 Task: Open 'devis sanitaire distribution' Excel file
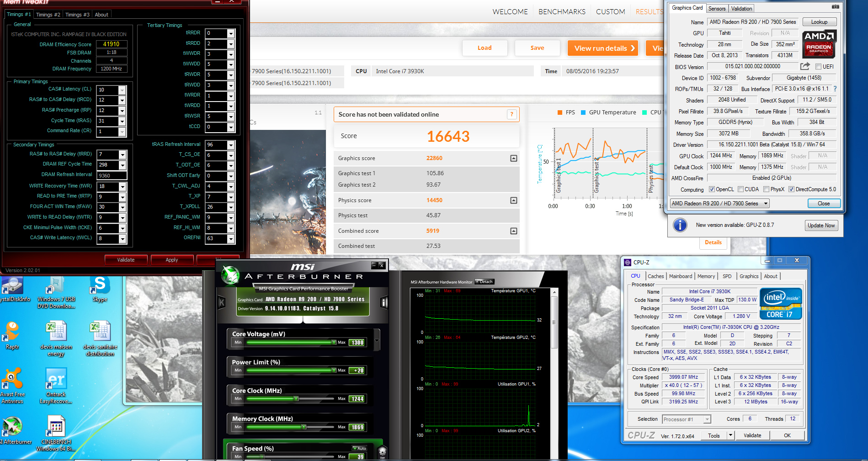pyautogui.click(x=100, y=339)
